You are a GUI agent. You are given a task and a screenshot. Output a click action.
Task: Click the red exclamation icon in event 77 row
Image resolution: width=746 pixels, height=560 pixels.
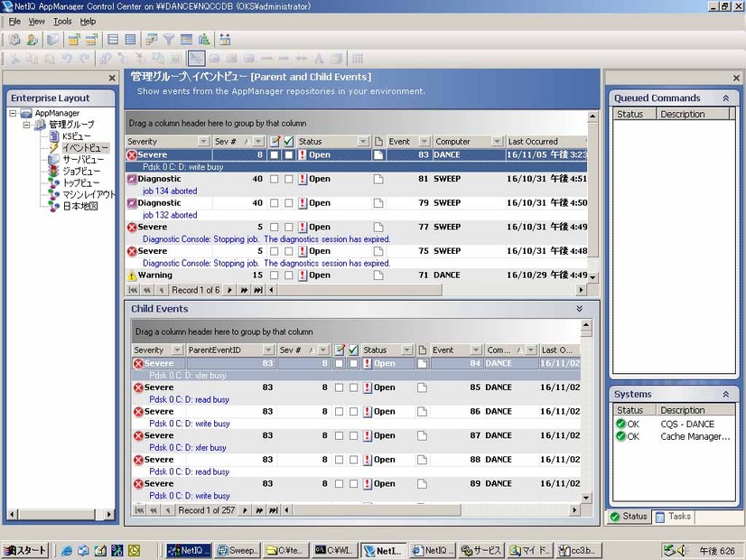tap(303, 227)
